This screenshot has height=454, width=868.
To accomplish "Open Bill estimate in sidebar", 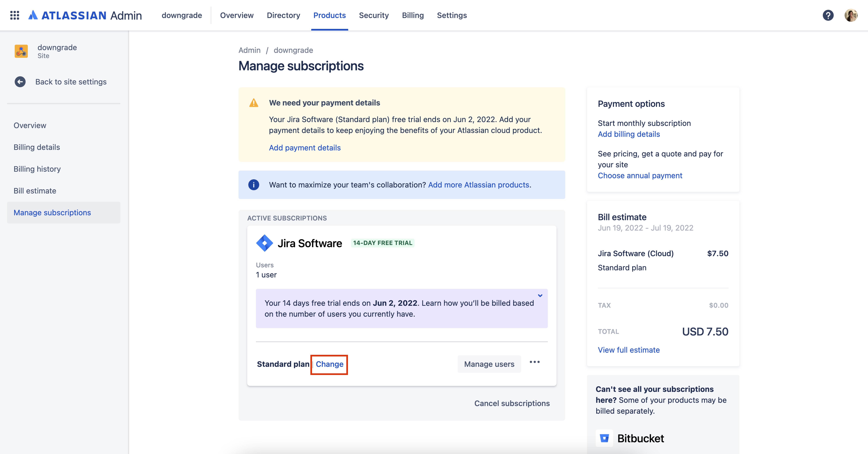I will [x=64, y=191].
